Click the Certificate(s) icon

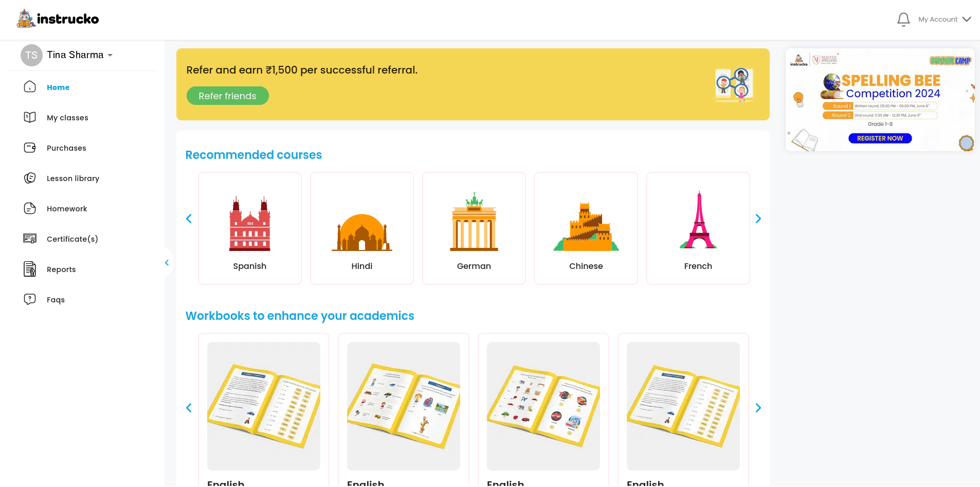click(30, 239)
